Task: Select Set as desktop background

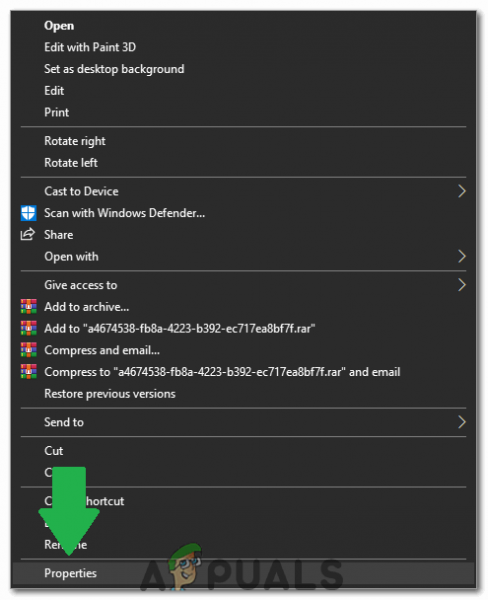Action: pyautogui.click(x=114, y=69)
